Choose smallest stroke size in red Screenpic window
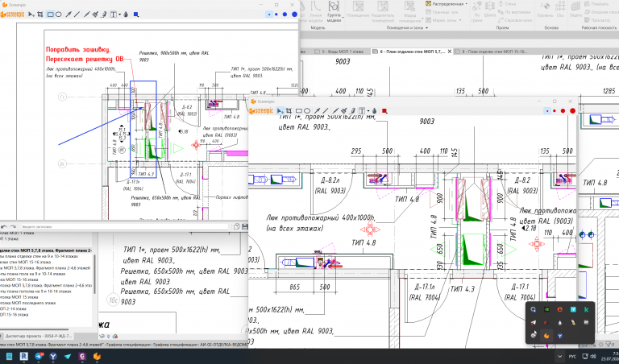The width and height of the screenshot is (619, 364). click(547, 111)
